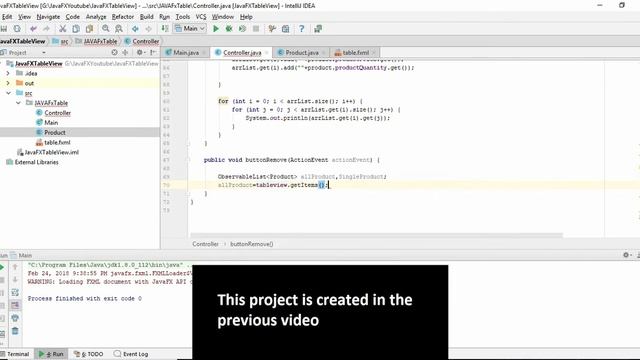Click the Print icon in Run console sidebar
Image resolution: width=640 pixels, height=360 pixels.
pyautogui.click(x=15, y=318)
